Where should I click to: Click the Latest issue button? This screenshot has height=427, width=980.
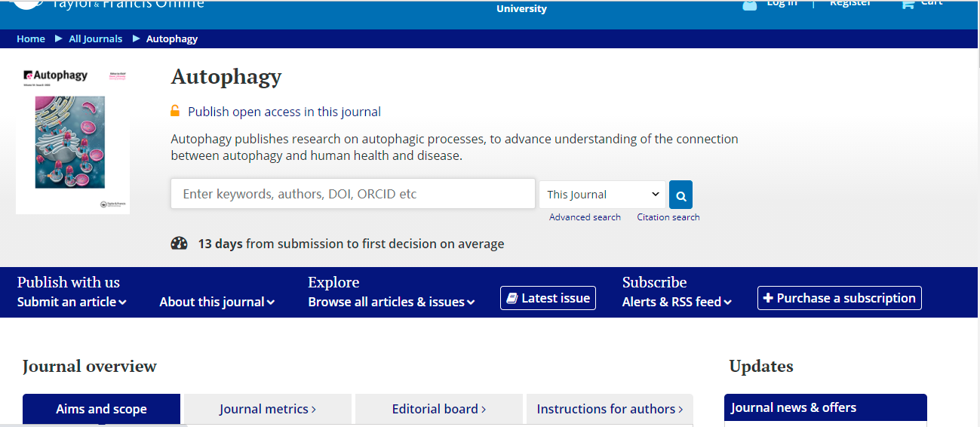[x=548, y=298]
